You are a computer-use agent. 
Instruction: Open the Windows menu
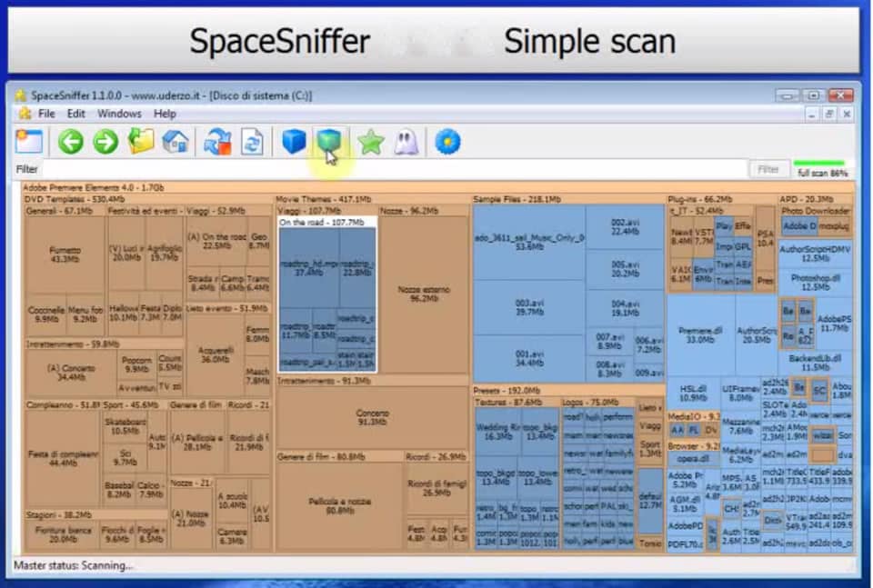coord(119,114)
